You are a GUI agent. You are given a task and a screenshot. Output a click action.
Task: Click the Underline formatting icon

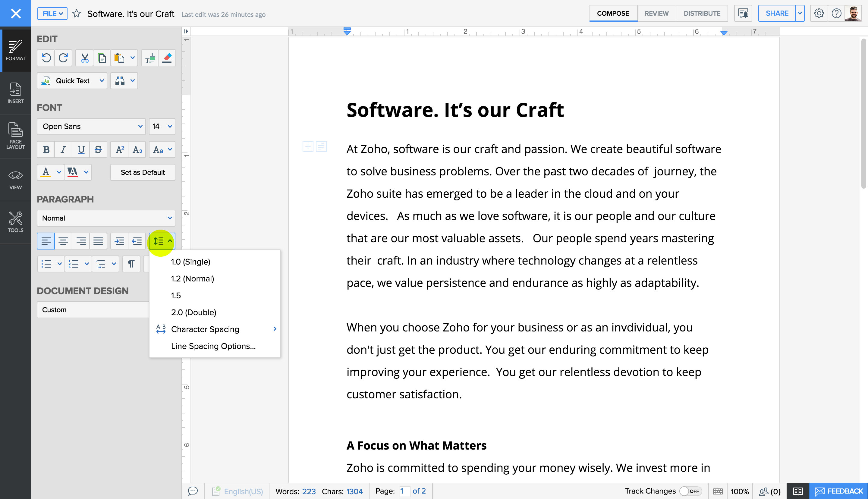click(80, 149)
